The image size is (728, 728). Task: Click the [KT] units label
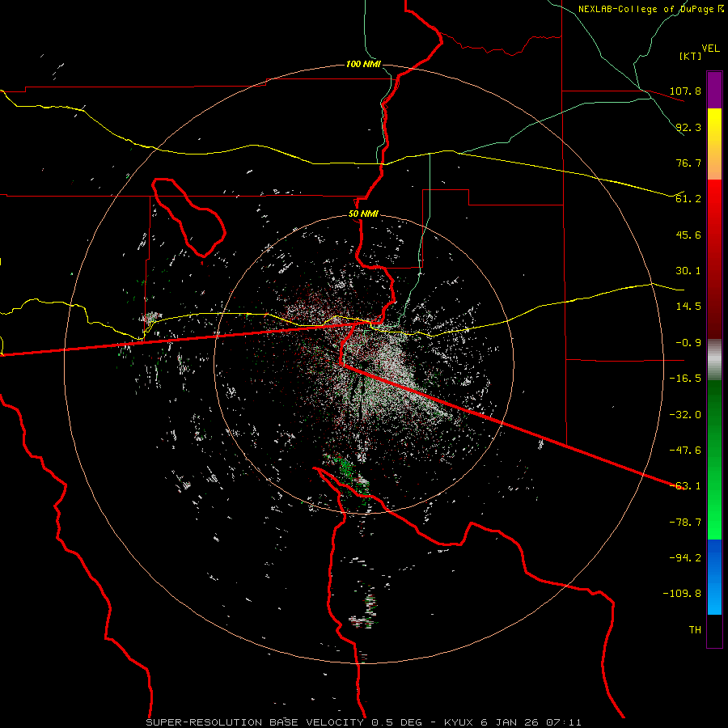691,56
